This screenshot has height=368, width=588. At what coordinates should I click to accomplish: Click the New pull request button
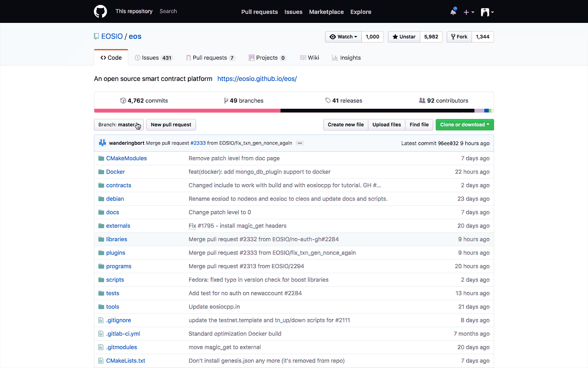click(171, 125)
